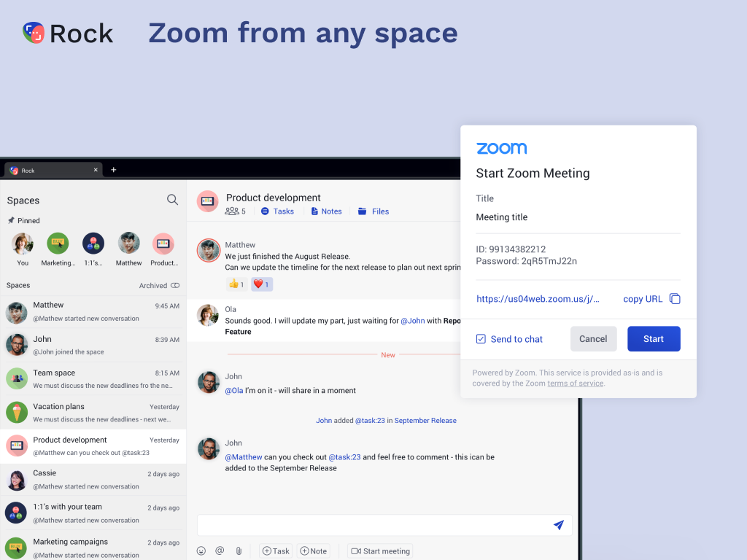Select Product development in sidebar list
The height and width of the screenshot is (560, 747).
click(x=93, y=446)
